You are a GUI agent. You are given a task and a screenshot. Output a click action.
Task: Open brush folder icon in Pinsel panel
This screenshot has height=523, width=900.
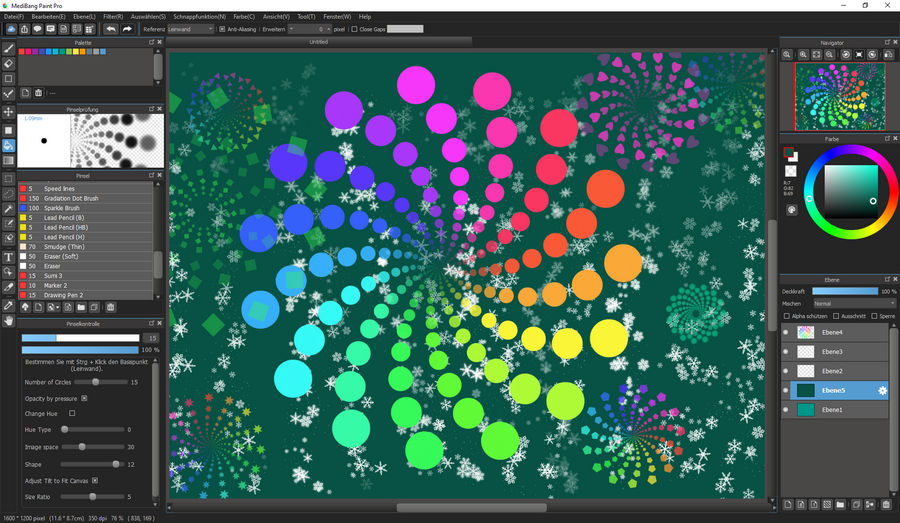coord(81,307)
